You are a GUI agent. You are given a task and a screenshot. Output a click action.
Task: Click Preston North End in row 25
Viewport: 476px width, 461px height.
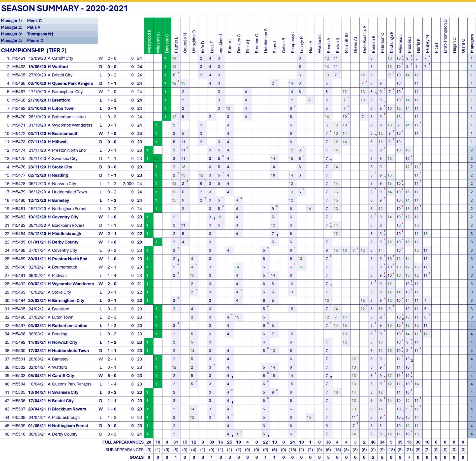coord(70,259)
